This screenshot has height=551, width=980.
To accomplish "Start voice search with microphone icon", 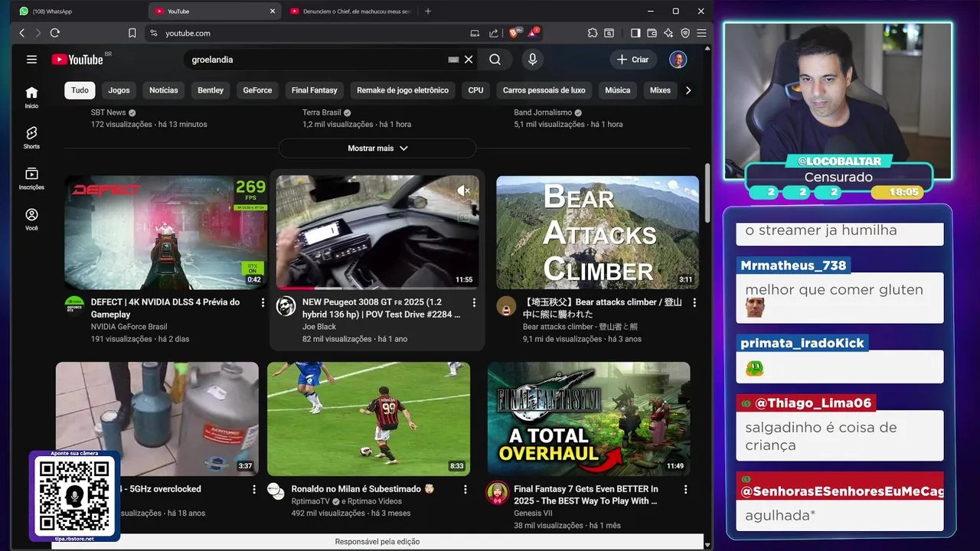I will [532, 59].
